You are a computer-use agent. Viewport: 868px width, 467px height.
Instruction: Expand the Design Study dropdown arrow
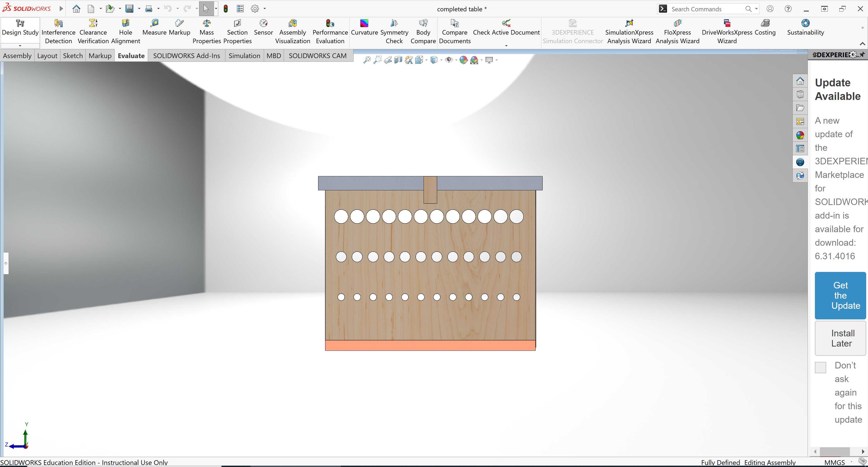click(x=20, y=45)
